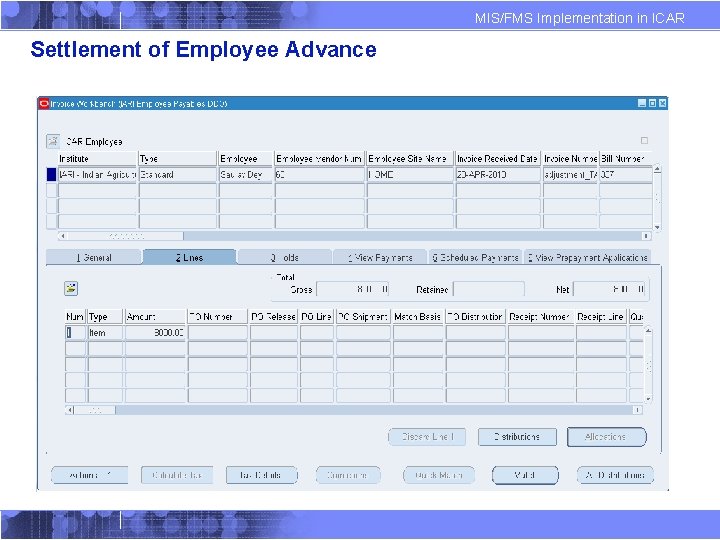Click the lines scrollbar right arrow
Viewport: 720px width, 540px height.
[x=637, y=410]
